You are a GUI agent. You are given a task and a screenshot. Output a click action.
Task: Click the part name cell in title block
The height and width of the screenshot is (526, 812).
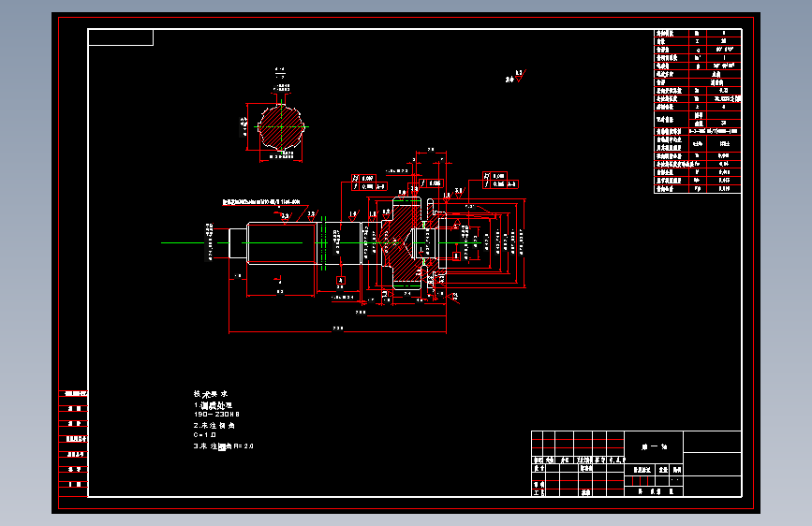(654, 446)
